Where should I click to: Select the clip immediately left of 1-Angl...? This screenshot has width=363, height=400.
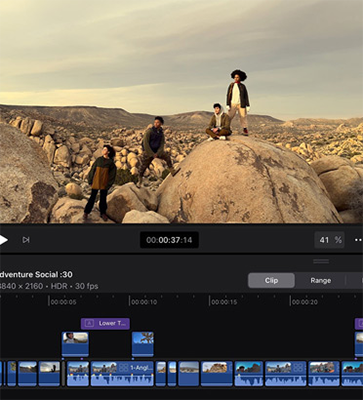point(78,373)
